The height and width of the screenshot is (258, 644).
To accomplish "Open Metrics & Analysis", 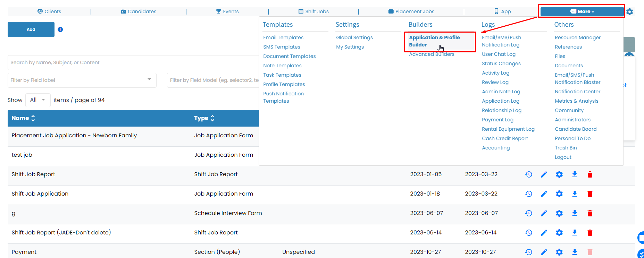I will [x=577, y=101].
